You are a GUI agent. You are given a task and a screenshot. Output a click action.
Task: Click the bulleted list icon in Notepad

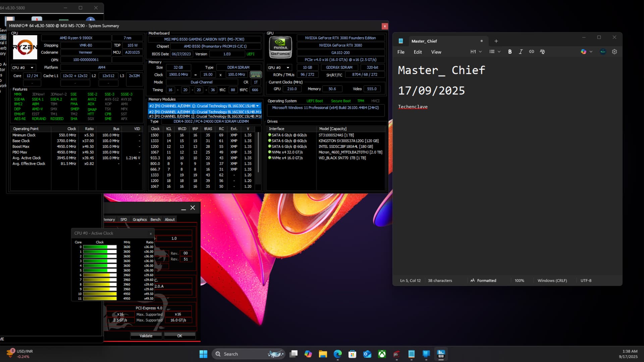492,52
